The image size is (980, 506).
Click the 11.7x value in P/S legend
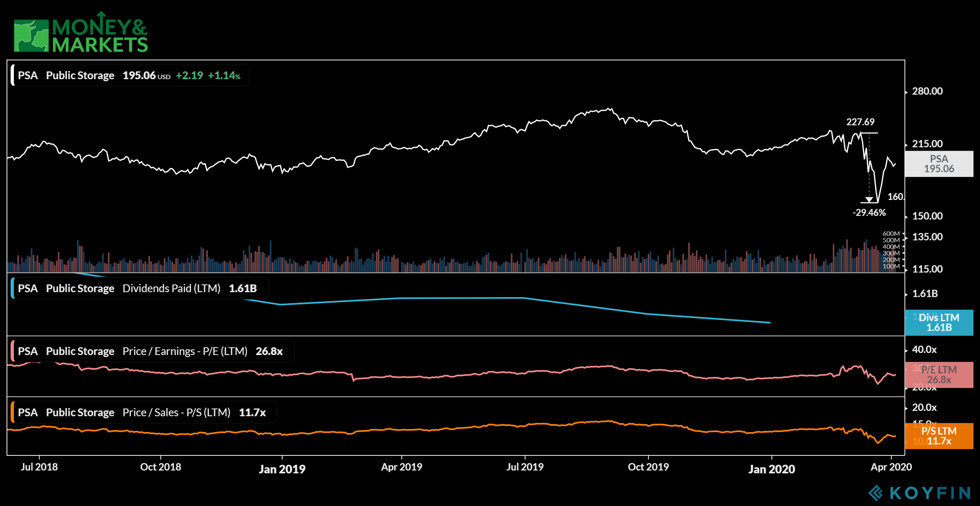click(x=252, y=413)
